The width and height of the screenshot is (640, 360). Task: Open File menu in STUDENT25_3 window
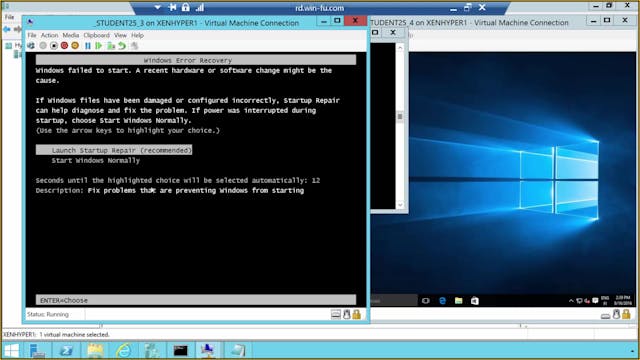click(32, 36)
